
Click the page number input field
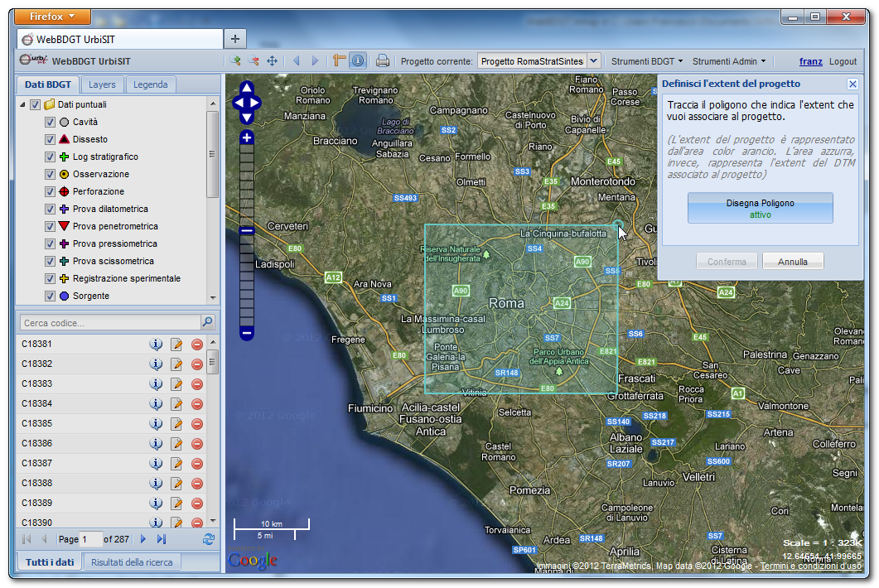pyautogui.click(x=91, y=539)
